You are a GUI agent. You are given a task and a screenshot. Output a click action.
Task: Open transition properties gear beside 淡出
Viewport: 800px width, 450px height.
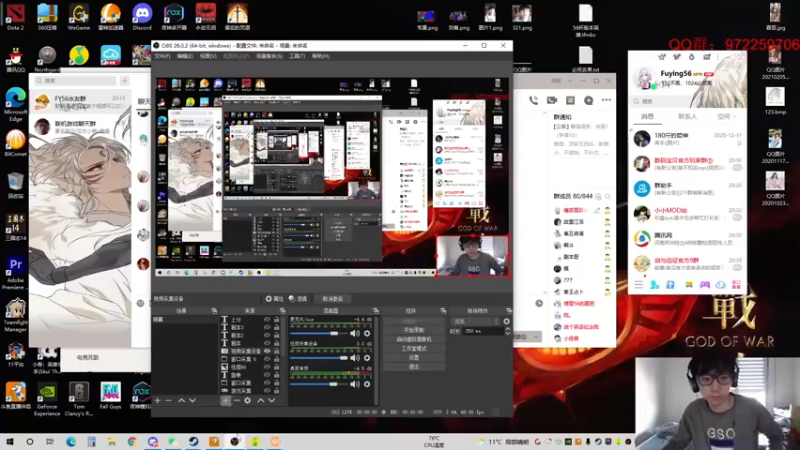(x=506, y=321)
